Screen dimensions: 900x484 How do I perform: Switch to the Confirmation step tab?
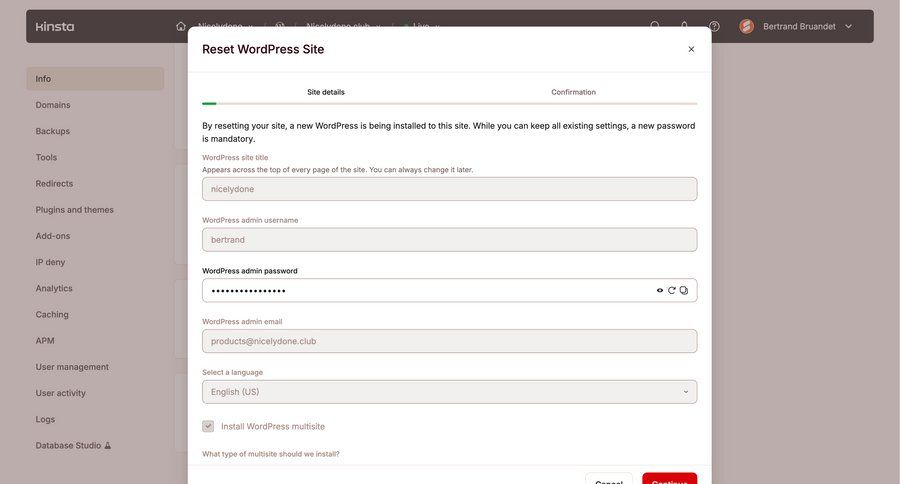(x=573, y=92)
